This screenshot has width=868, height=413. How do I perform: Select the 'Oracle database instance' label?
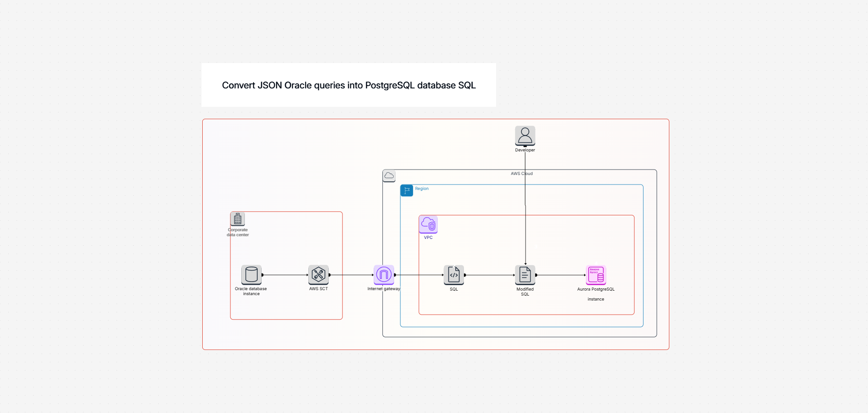coord(251,292)
